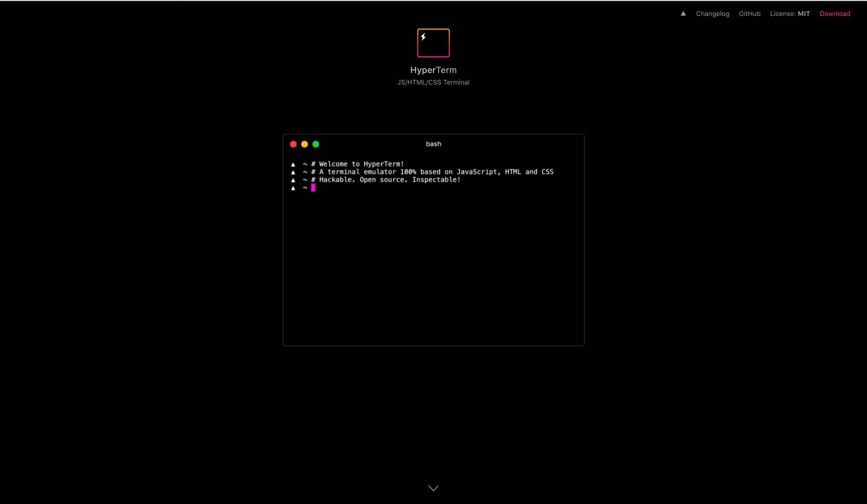
Task: Click the pink Download link
Action: click(x=835, y=14)
